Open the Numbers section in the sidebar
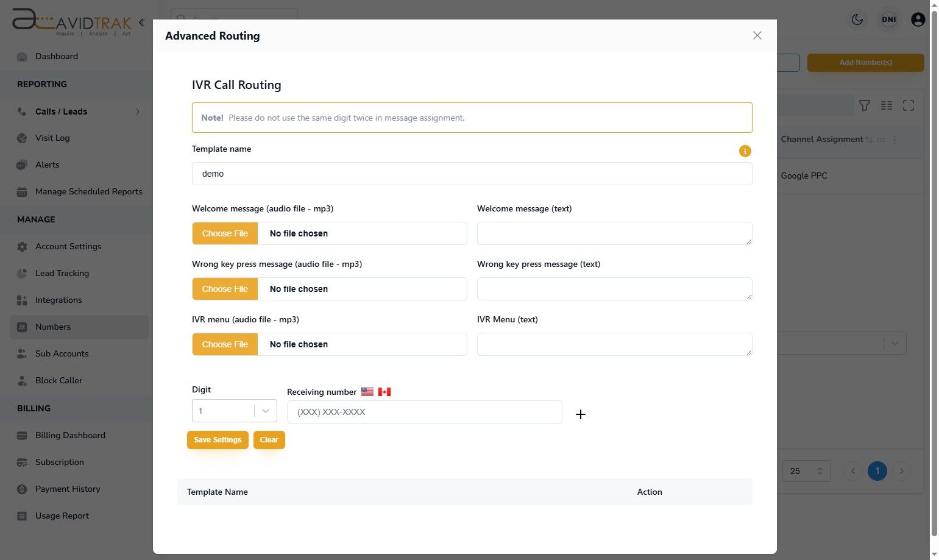 point(53,327)
